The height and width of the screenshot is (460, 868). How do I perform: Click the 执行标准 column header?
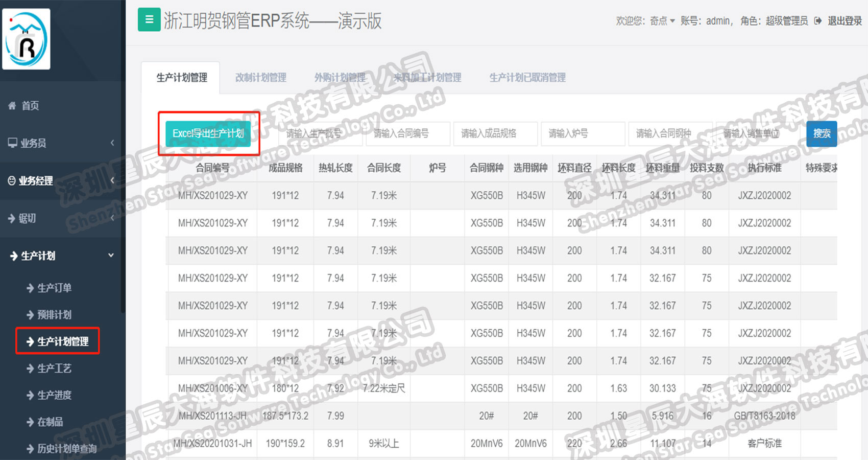click(x=764, y=168)
